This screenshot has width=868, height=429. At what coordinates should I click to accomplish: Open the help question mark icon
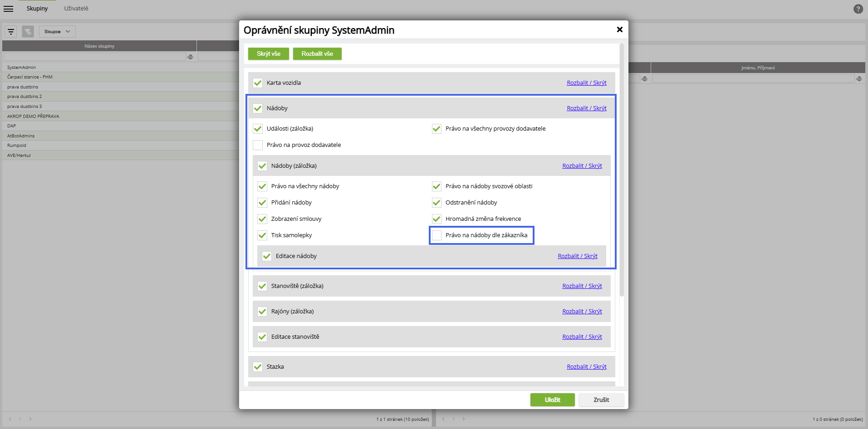858,9
